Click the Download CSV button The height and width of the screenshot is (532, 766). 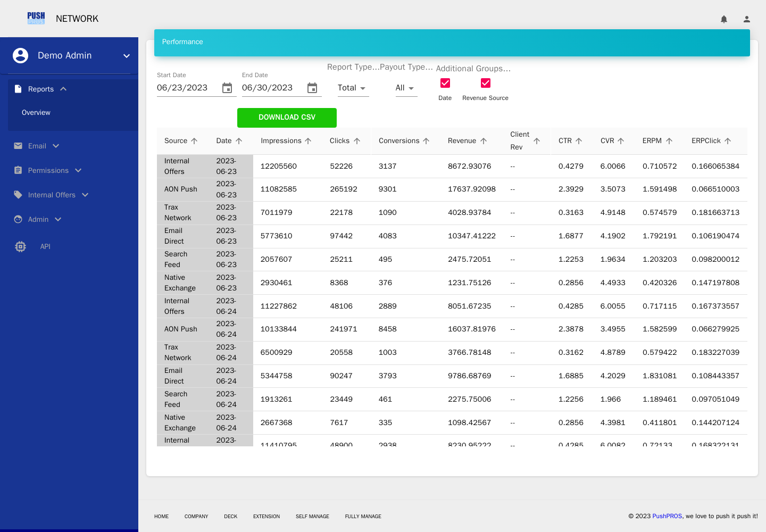(287, 118)
